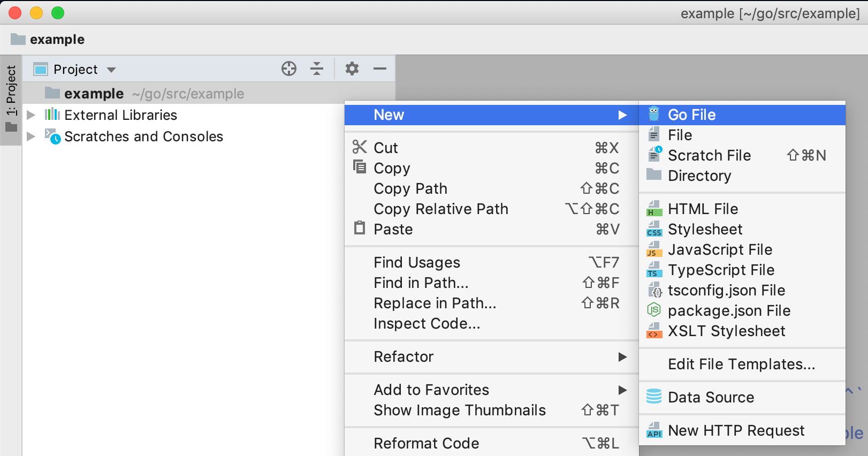This screenshot has height=456, width=868.
Task: Select the example root folder in tree
Action: pyautogui.click(x=94, y=94)
